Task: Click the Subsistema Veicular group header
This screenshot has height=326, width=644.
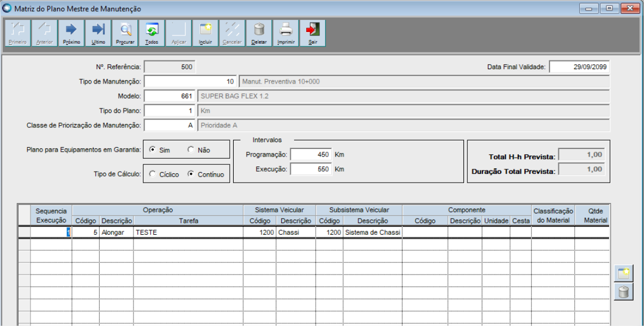Action: (x=359, y=210)
